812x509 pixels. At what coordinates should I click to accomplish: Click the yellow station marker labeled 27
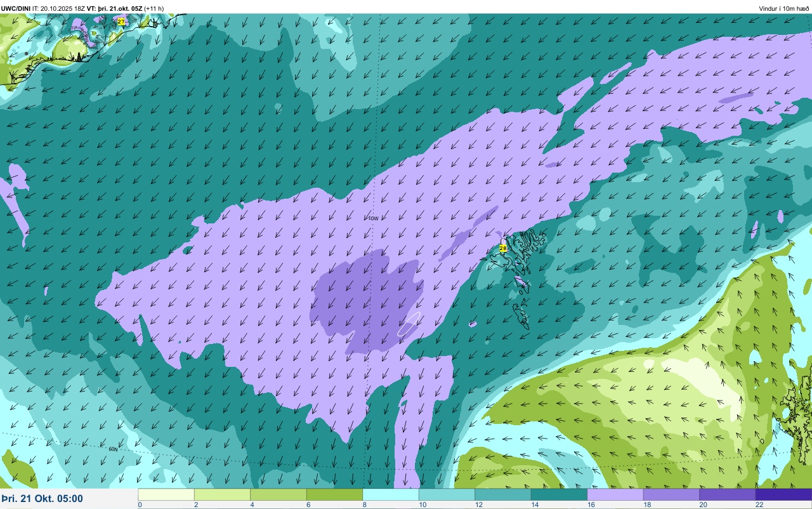pos(121,22)
